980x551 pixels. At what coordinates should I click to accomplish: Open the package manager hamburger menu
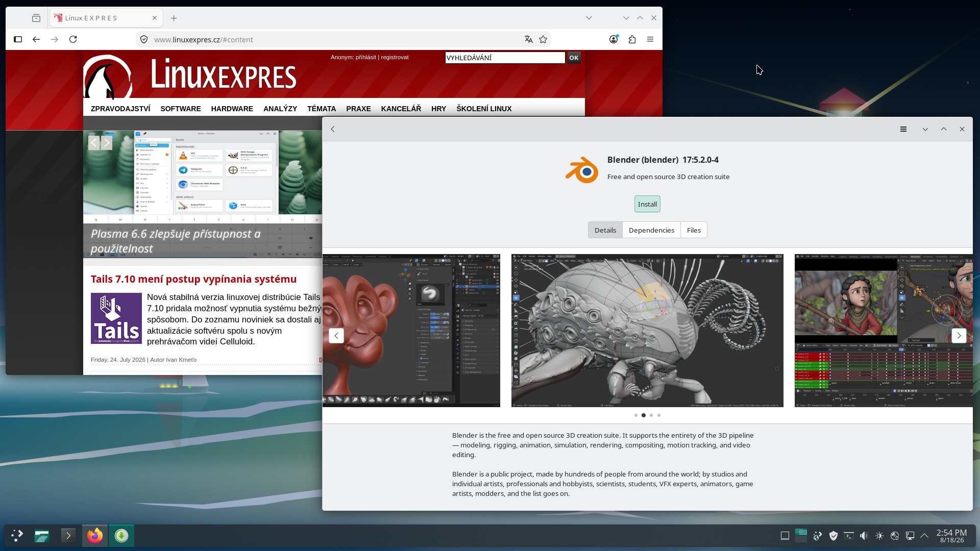point(903,129)
